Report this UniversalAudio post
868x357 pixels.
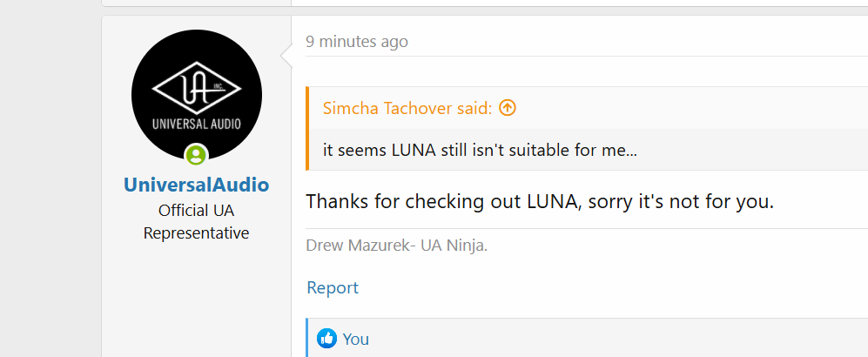332,287
